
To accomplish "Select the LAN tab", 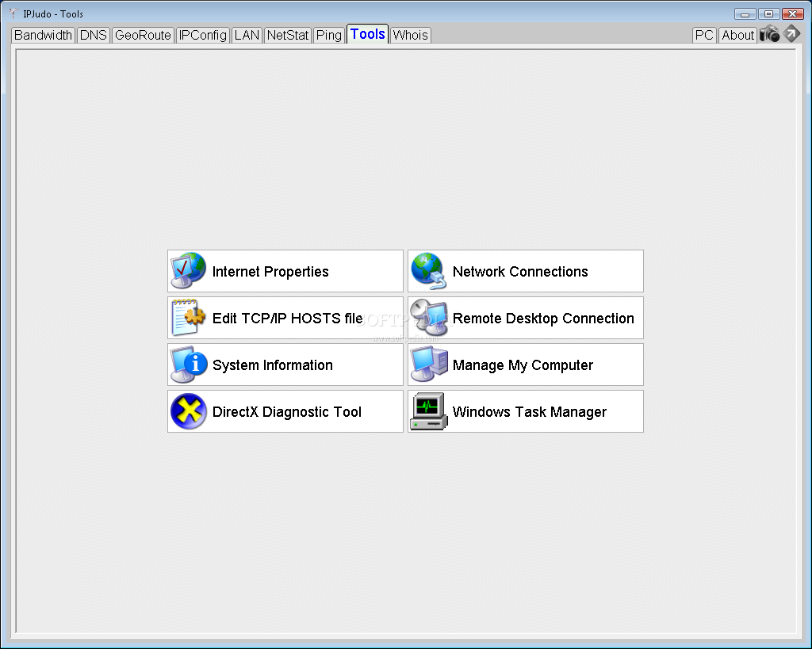I will tap(247, 35).
